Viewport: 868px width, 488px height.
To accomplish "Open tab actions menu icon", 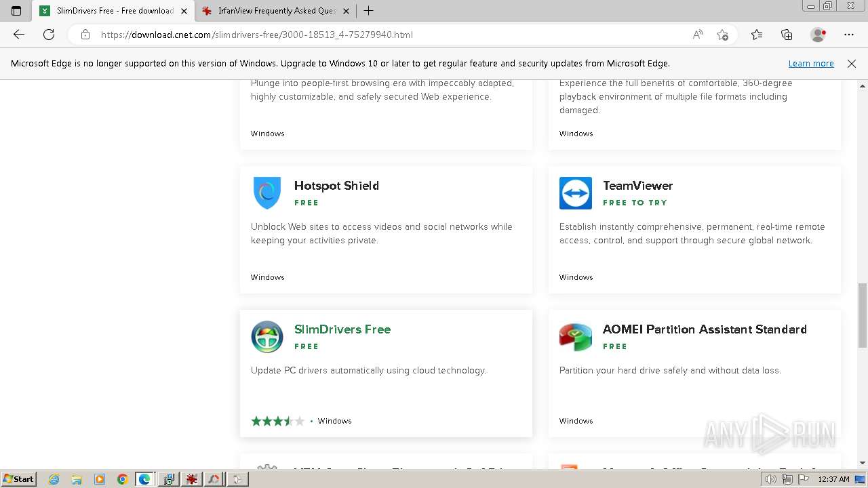I will click(16, 11).
